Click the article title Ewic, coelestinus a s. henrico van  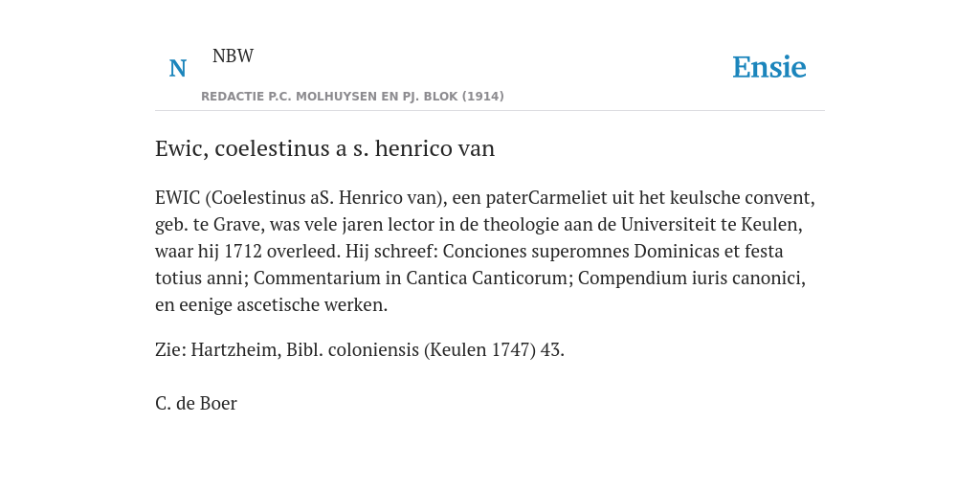[325, 148]
